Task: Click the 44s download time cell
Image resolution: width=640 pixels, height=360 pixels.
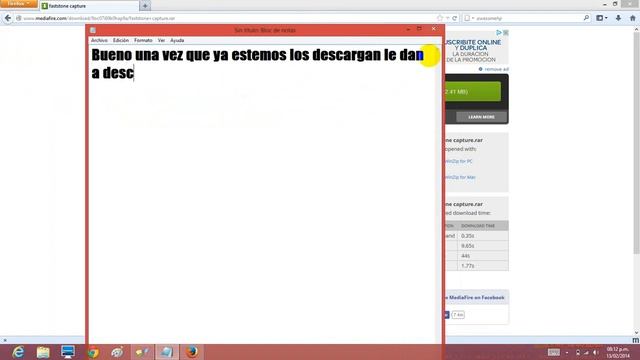Action: (x=483, y=256)
